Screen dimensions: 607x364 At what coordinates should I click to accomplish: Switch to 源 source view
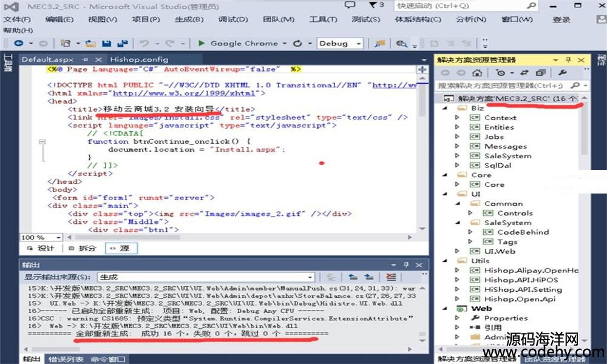tap(121, 248)
